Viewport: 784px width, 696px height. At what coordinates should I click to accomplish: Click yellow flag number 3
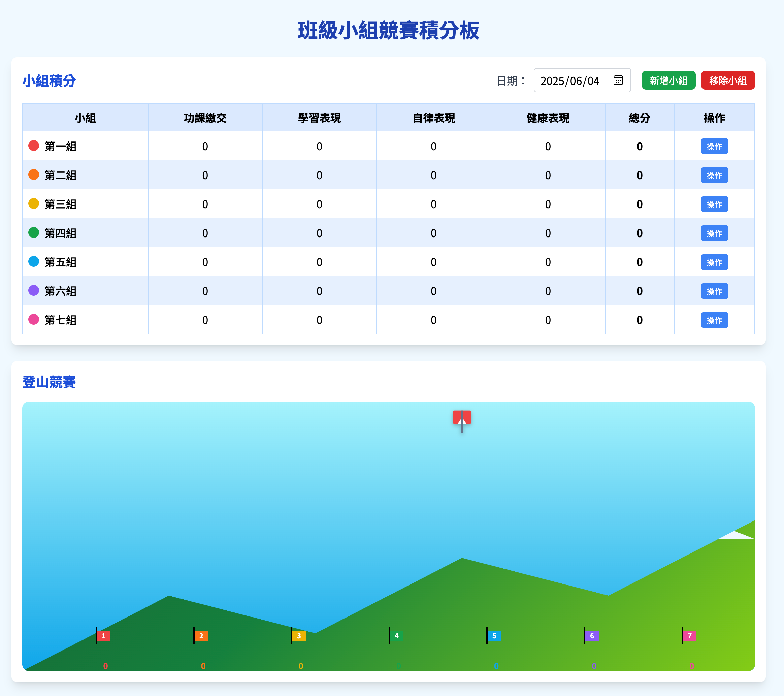(x=299, y=636)
